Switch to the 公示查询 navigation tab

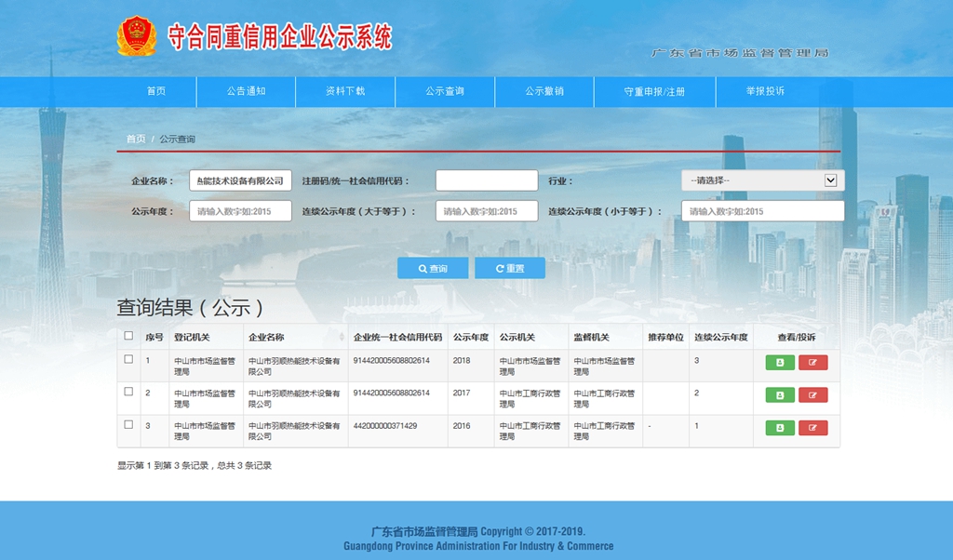point(445,92)
